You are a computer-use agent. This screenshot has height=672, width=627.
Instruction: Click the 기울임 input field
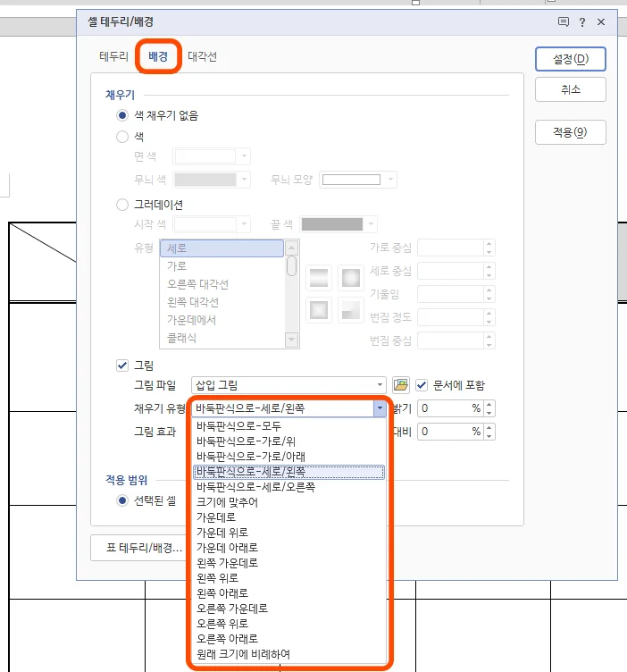point(450,294)
